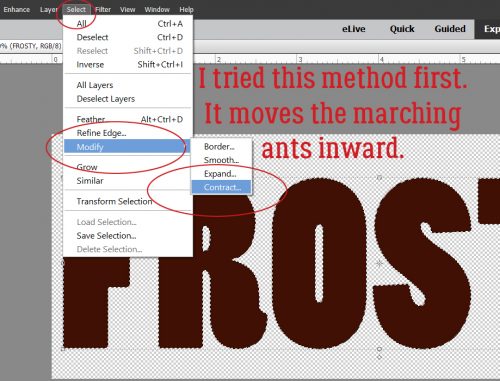Open the Enhance menu
500x381 pixels.
tap(17, 9)
